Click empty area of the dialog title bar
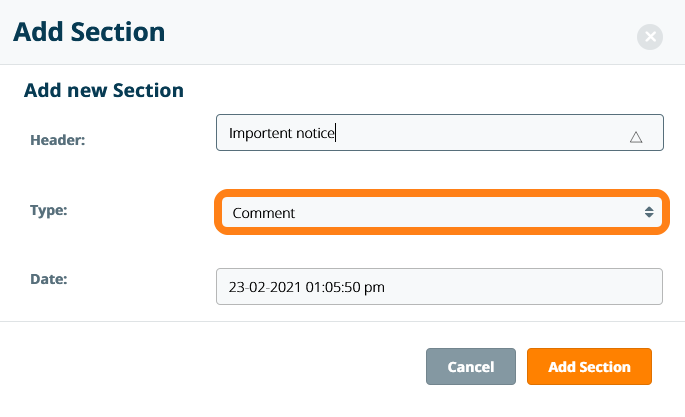 pyautogui.click(x=400, y=32)
